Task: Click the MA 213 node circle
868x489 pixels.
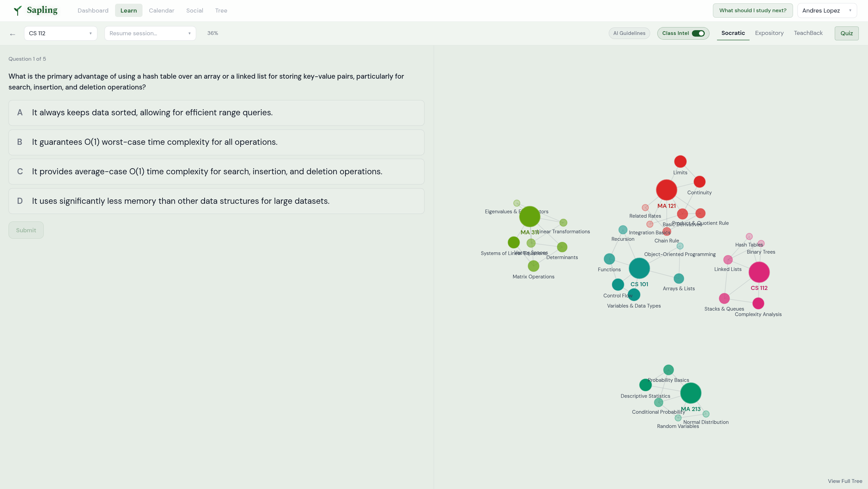Action: coord(691,393)
